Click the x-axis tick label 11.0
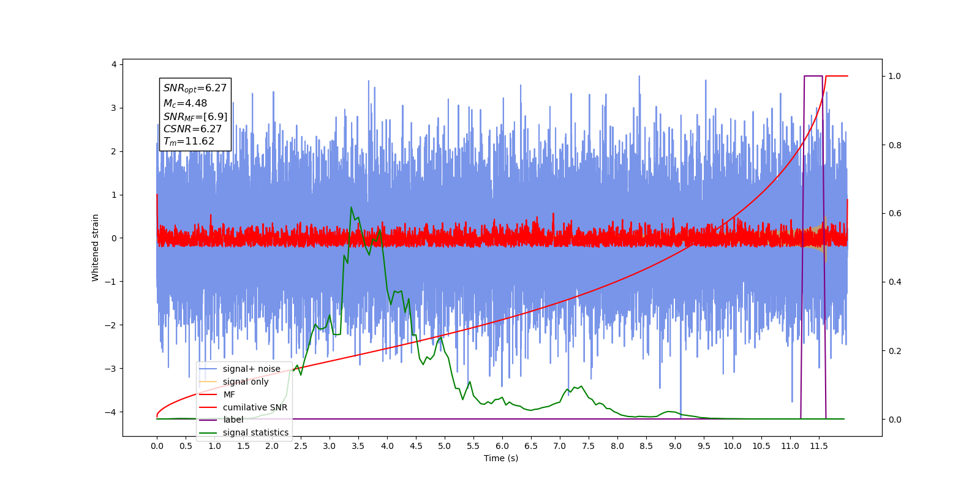 pyautogui.click(x=790, y=446)
